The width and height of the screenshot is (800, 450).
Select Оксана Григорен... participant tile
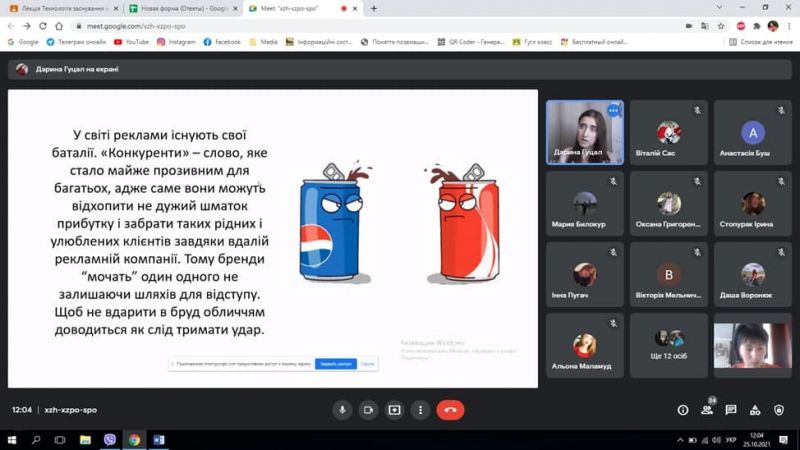[x=668, y=204]
